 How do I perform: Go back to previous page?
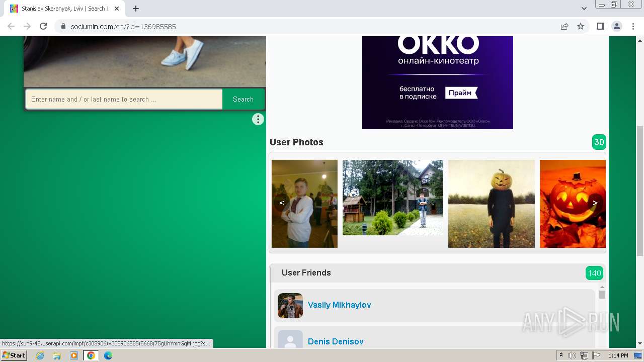pyautogui.click(x=11, y=26)
